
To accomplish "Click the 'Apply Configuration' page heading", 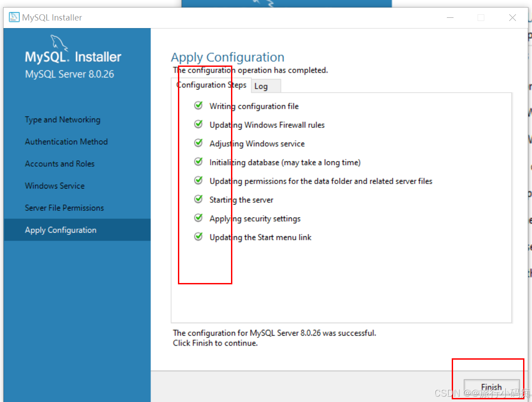I will pos(228,57).
